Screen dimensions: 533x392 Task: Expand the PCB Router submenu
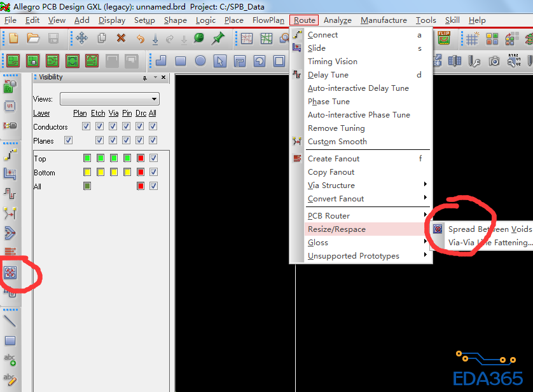(x=368, y=216)
